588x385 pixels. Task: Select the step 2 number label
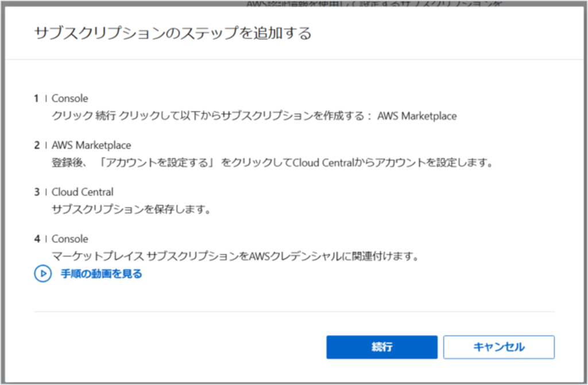click(37, 145)
